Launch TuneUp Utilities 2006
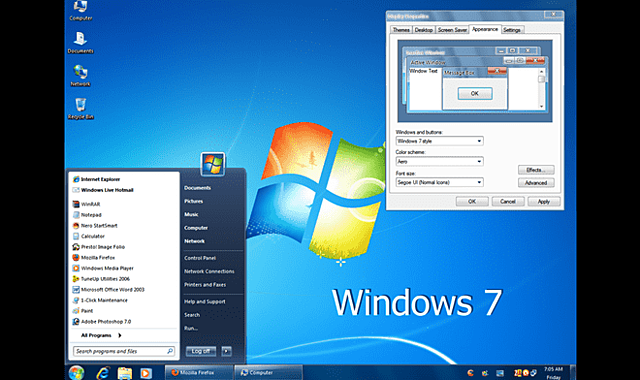Image resolution: width=640 pixels, height=380 pixels. [x=101, y=279]
